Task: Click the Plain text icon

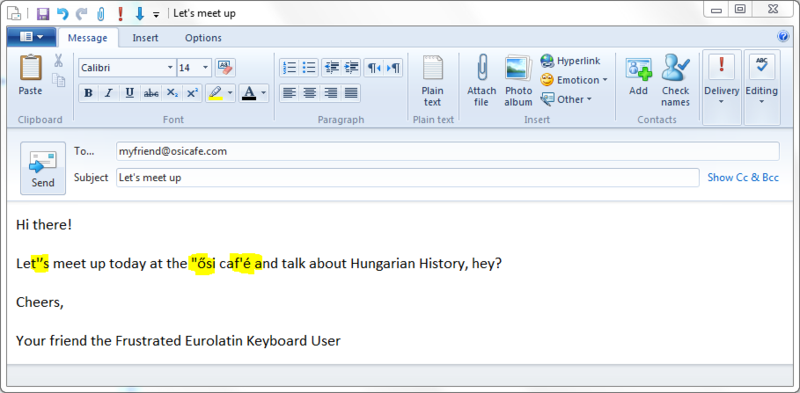Action: (x=433, y=68)
